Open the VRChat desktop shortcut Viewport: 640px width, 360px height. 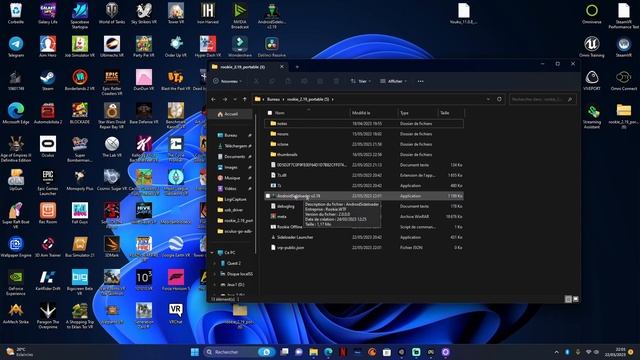click(176, 313)
